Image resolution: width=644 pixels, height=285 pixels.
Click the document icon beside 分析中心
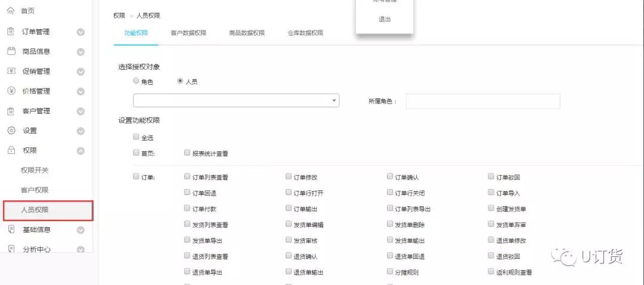[x=11, y=249]
